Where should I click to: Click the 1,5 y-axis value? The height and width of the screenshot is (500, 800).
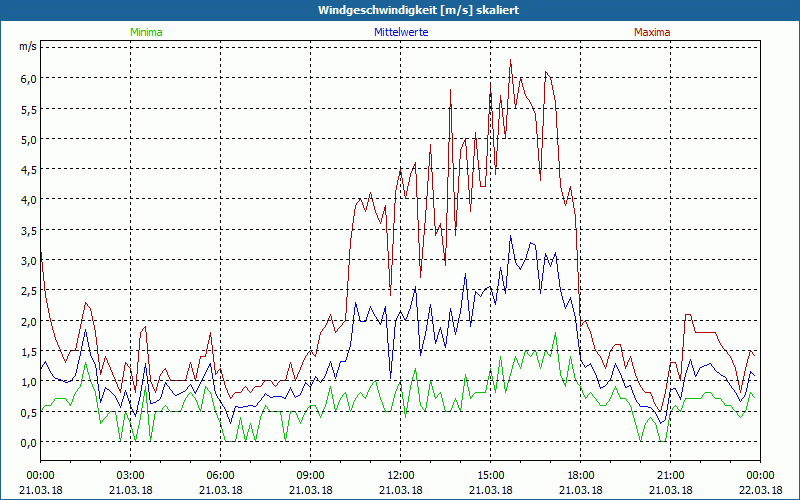[x=29, y=352]
